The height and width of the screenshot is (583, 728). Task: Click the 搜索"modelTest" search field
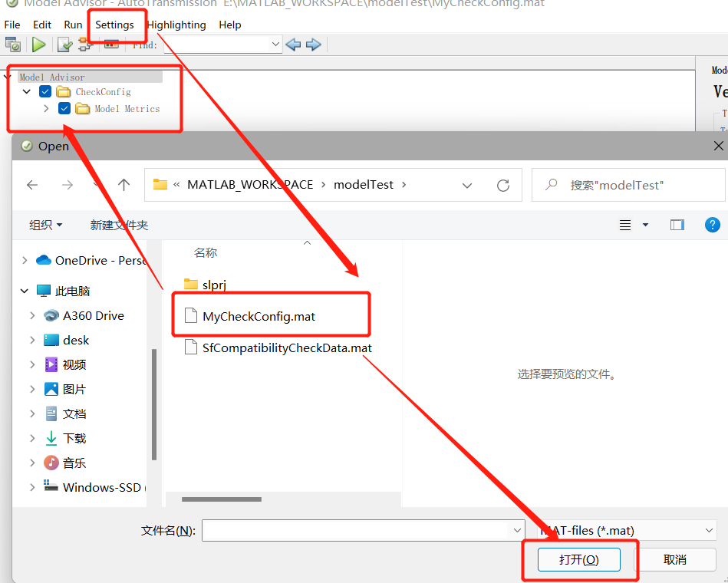[x=628, y=185]
